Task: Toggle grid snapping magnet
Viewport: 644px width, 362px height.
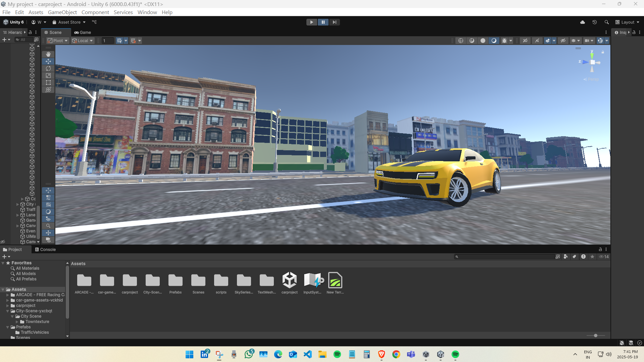Action: point(133,41)
